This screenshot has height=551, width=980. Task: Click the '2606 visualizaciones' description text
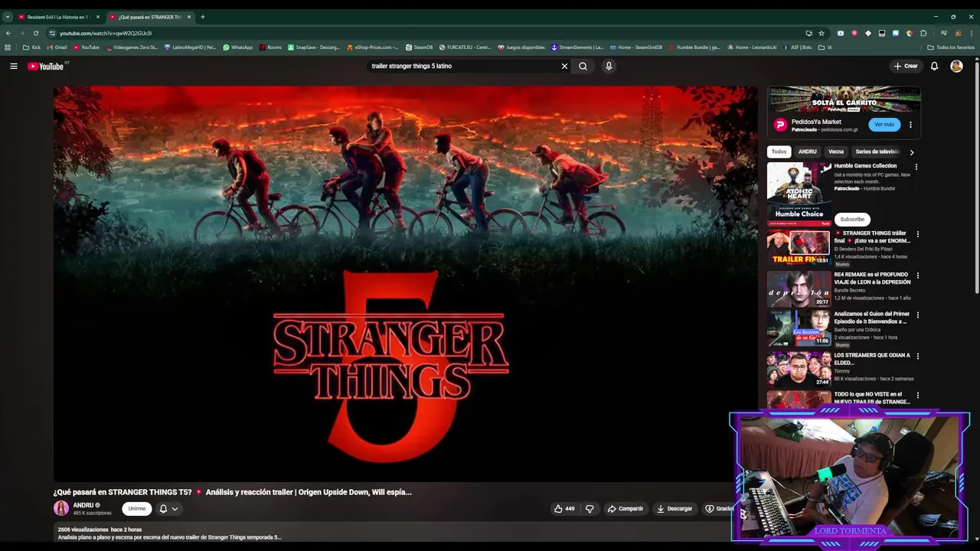click(83, 530)
